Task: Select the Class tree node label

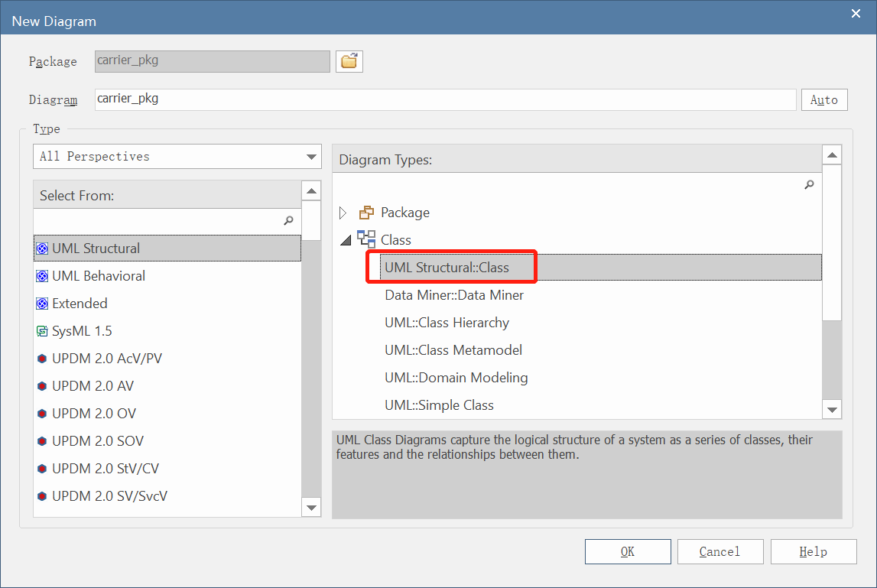Action: [x=395, y=240]
